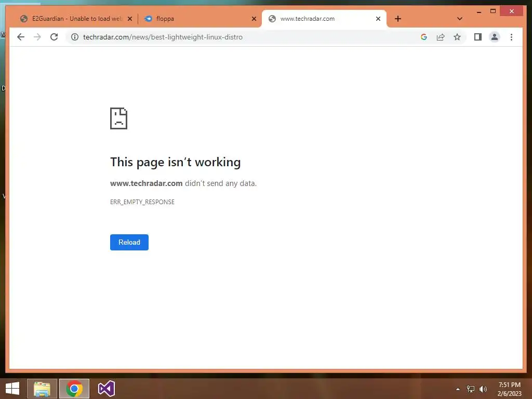Open the volume speaker tray icon
This screenshot has height=399, width=532.
click(x=483, y=389)
